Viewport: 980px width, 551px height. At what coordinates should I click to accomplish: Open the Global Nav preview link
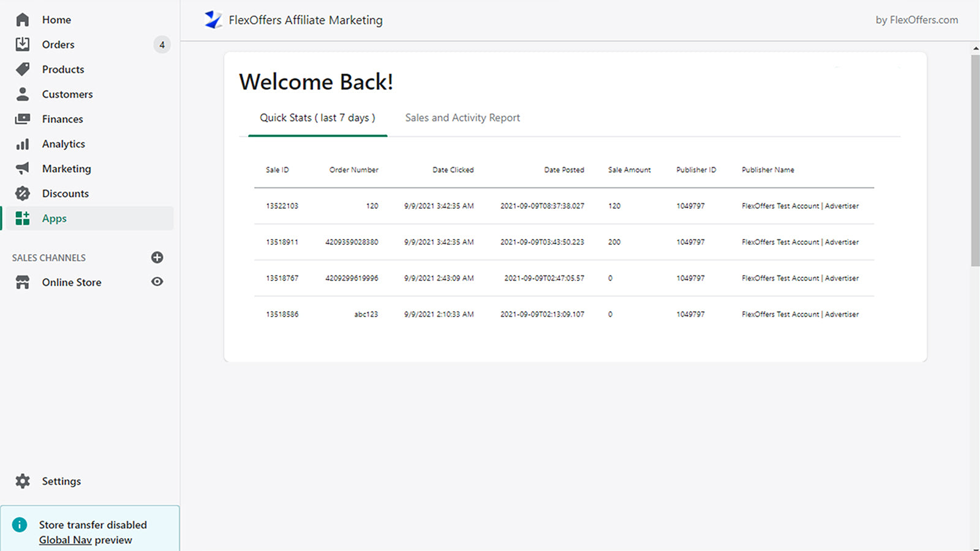pos(65,540)
